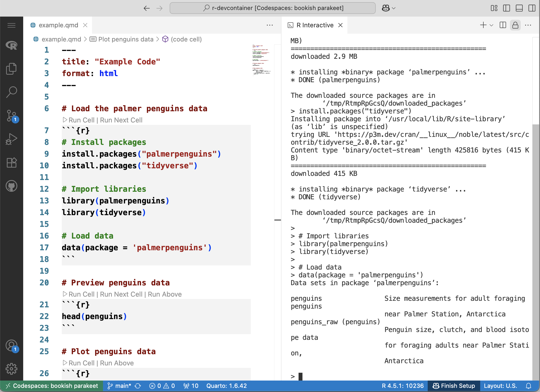The image size is (540, 392).
Task: Click line number 17 in the gutter
Action: tap(44, 247)
